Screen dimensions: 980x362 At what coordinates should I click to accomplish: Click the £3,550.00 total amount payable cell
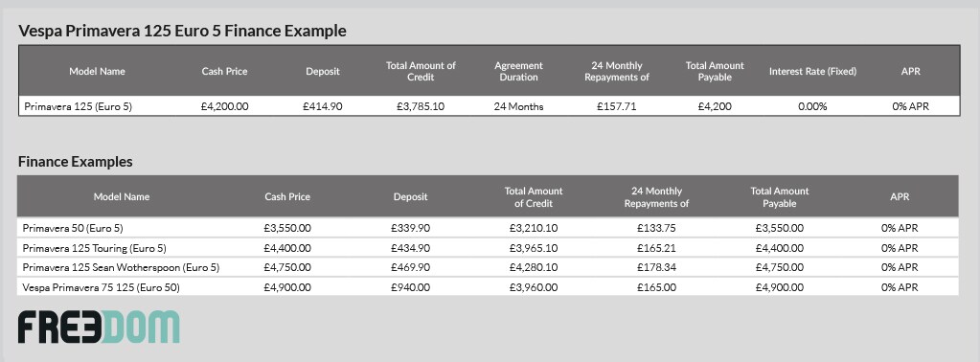tap(780, 228)
